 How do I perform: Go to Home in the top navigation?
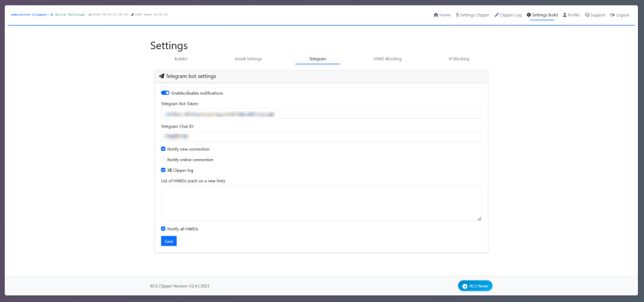(x=442, y=15)
